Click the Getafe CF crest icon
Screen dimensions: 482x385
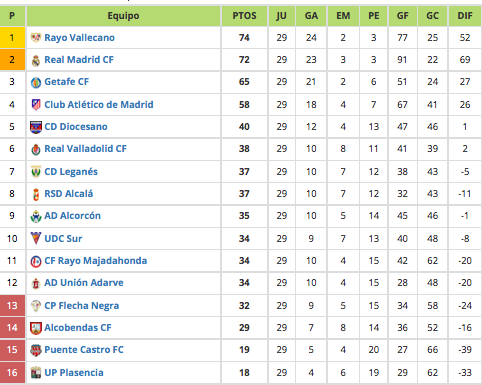[36, 82]
